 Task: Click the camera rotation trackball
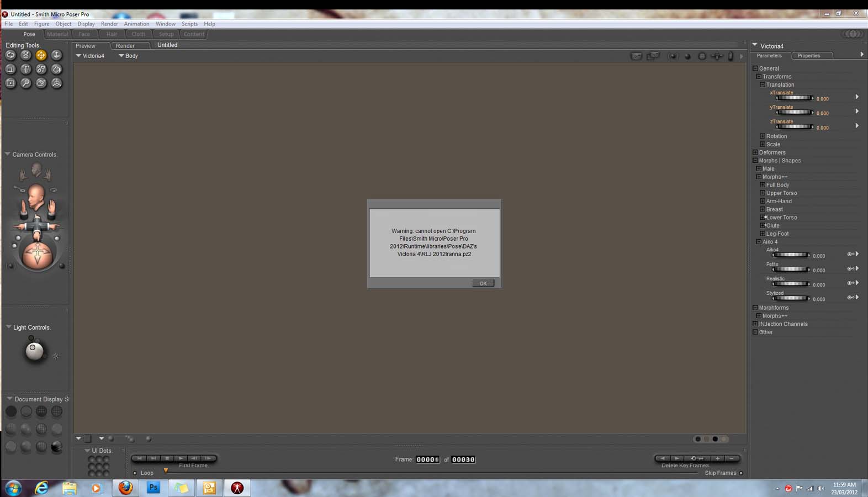tap(37, 255)
